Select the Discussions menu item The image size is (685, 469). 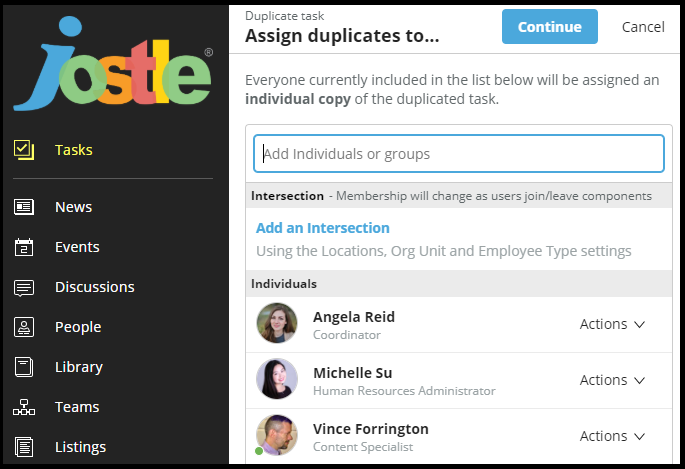click(x=94, y=287)
